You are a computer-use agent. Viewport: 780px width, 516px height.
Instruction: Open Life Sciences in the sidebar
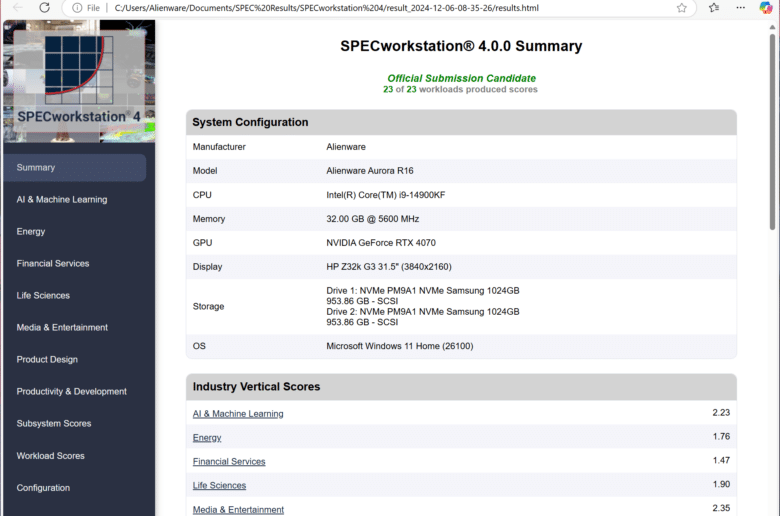point(43,296)
